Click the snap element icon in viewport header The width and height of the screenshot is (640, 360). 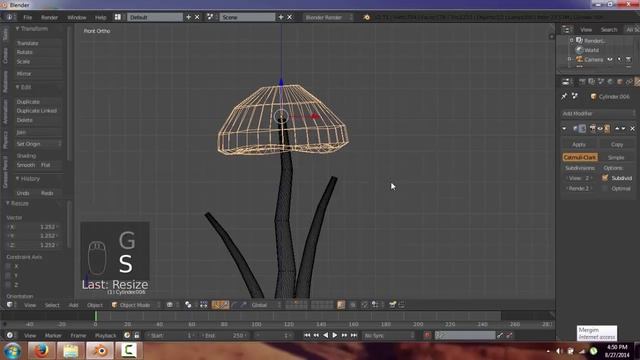click(x=375, y=305)
